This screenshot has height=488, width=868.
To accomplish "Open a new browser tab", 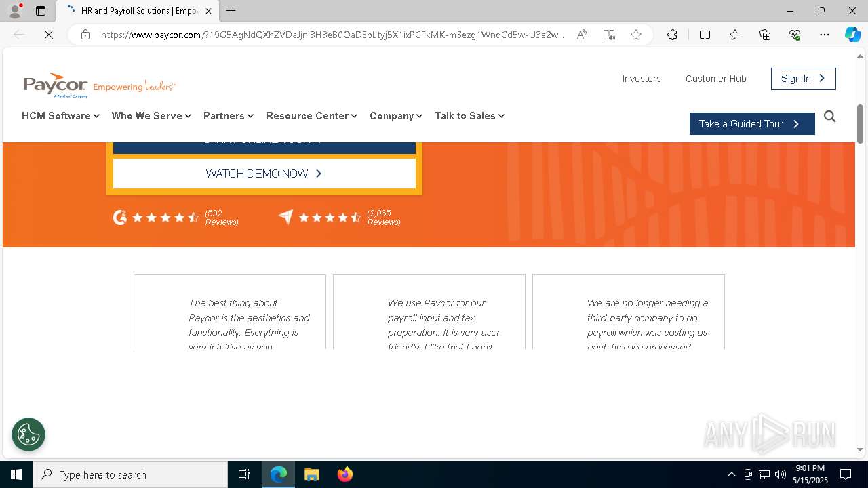I will [231, 11].
